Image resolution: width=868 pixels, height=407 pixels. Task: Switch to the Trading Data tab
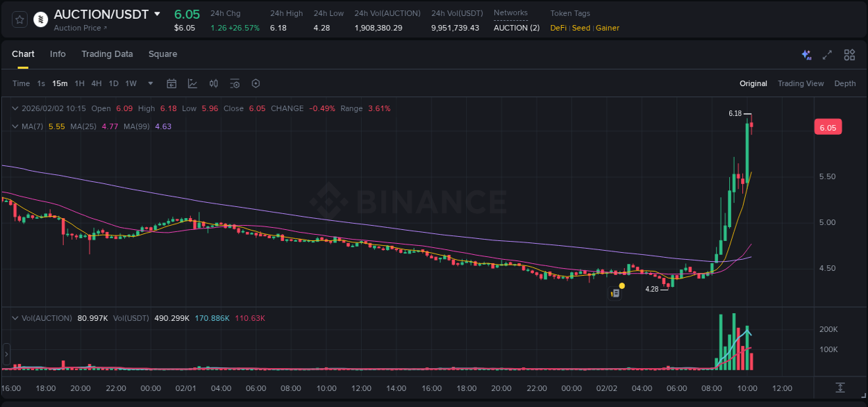point(108,54)
